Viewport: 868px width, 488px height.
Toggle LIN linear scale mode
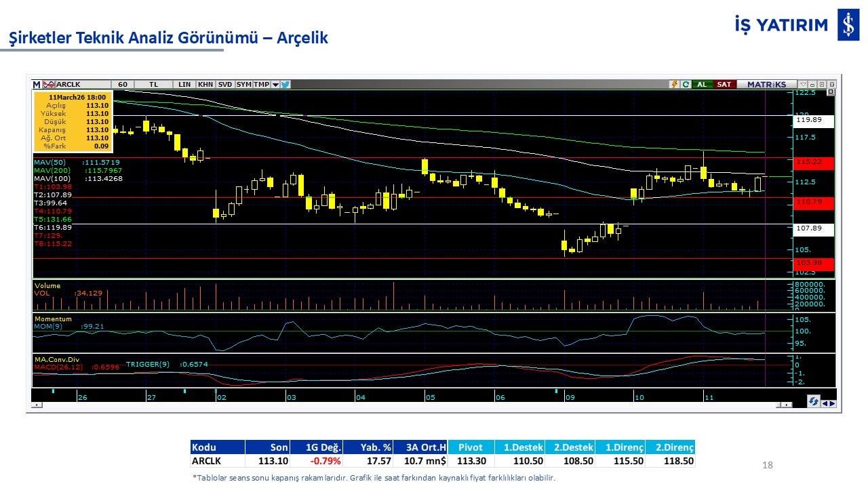(184, 85)
